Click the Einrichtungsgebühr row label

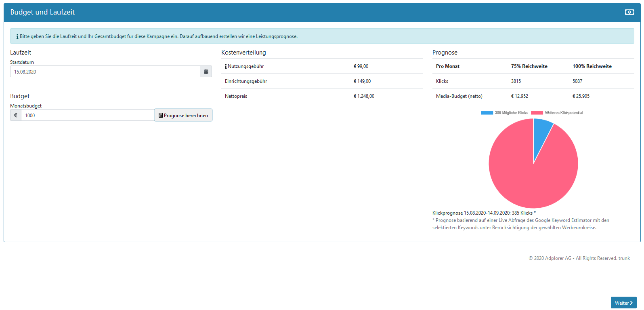tap(246, 81)
